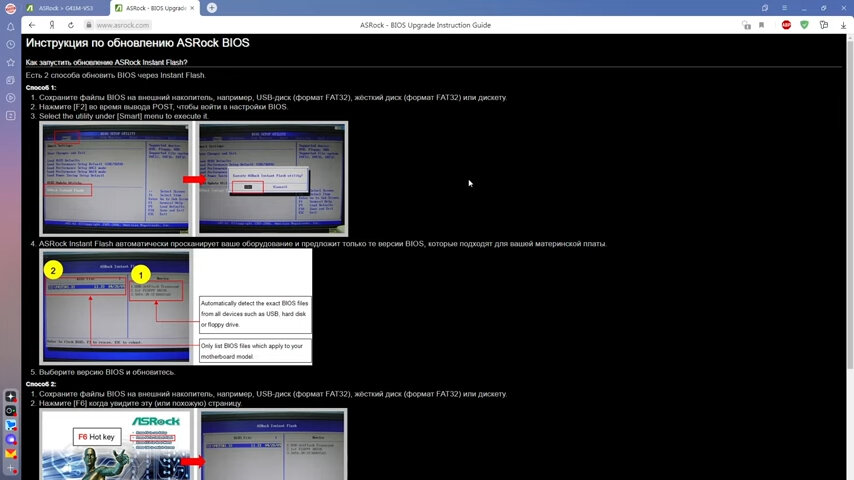This screenshot has height=480, width=854.
Task: Open the Instant Flash file list screenshot
Action: pos(117,306)
